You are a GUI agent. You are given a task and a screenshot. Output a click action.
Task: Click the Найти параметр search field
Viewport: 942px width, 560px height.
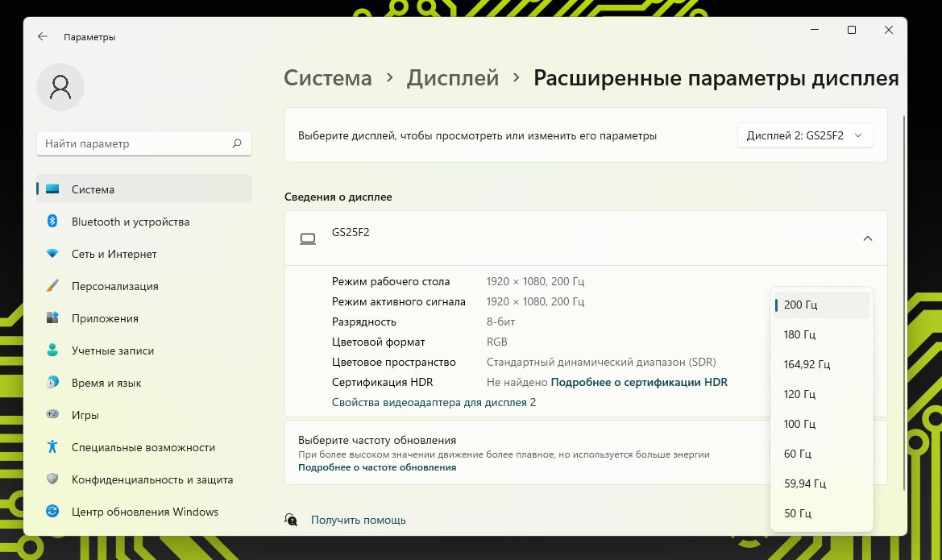[135, 143]
